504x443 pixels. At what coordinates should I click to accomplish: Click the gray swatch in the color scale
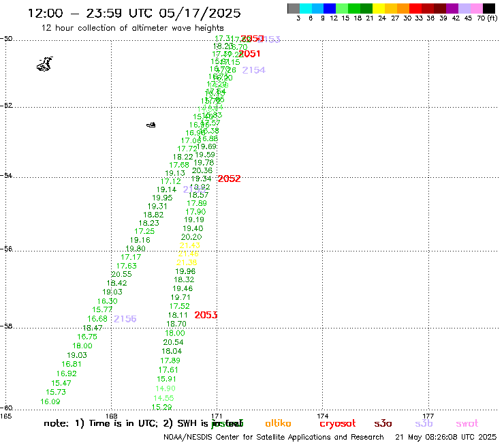pyautogui.click(x=294, y=8)
